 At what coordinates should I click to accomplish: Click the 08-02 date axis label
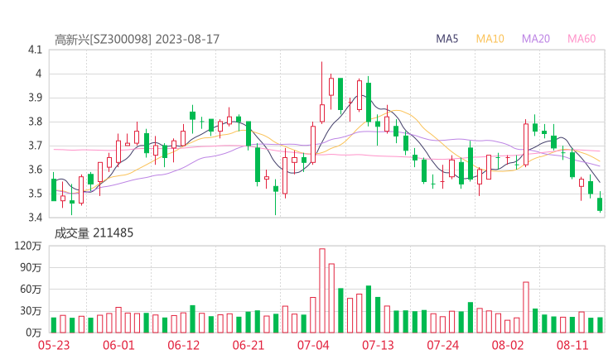tap(509, 345)
